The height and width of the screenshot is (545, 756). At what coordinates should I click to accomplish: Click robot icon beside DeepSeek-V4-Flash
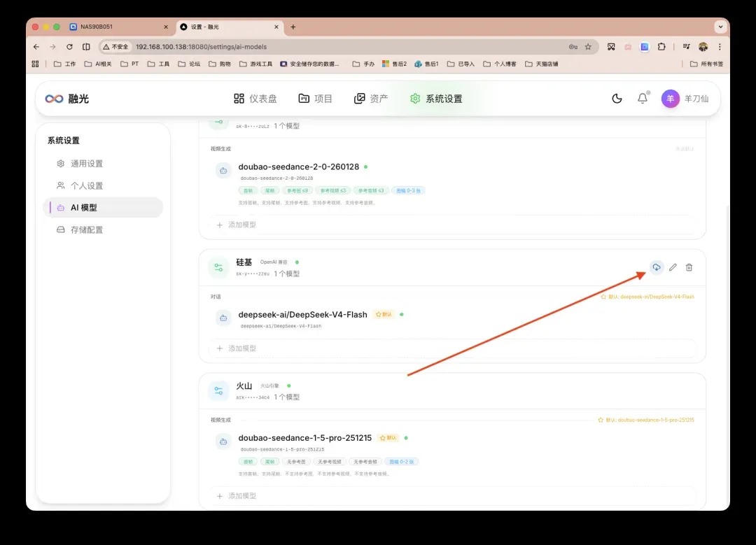[223, 318]
